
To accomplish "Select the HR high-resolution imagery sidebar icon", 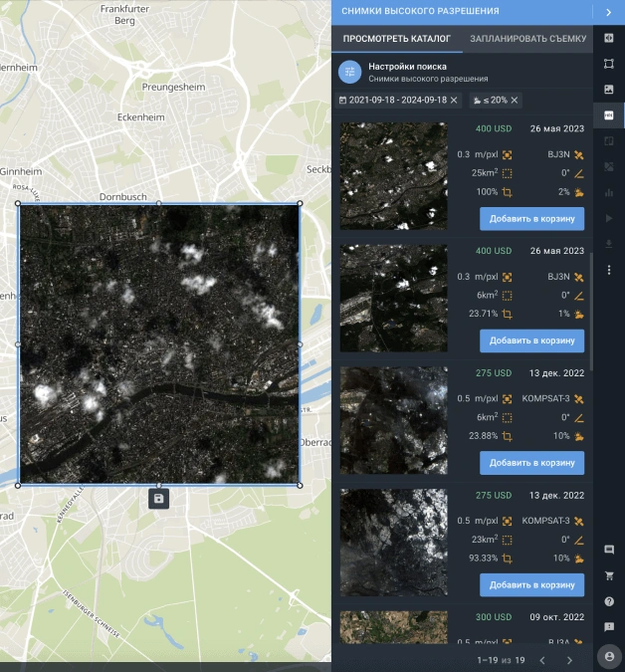I will click(609, 115).
